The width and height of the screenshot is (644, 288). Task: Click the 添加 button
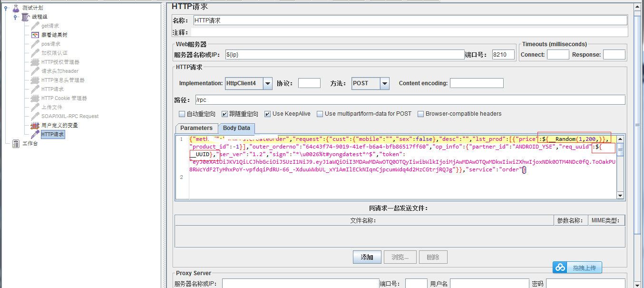[x=367, y=257]
